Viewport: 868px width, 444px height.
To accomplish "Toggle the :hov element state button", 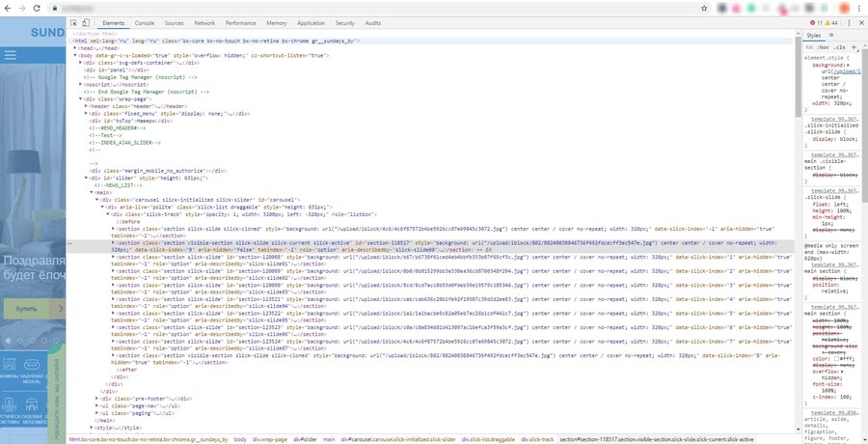I will [823, 47].
